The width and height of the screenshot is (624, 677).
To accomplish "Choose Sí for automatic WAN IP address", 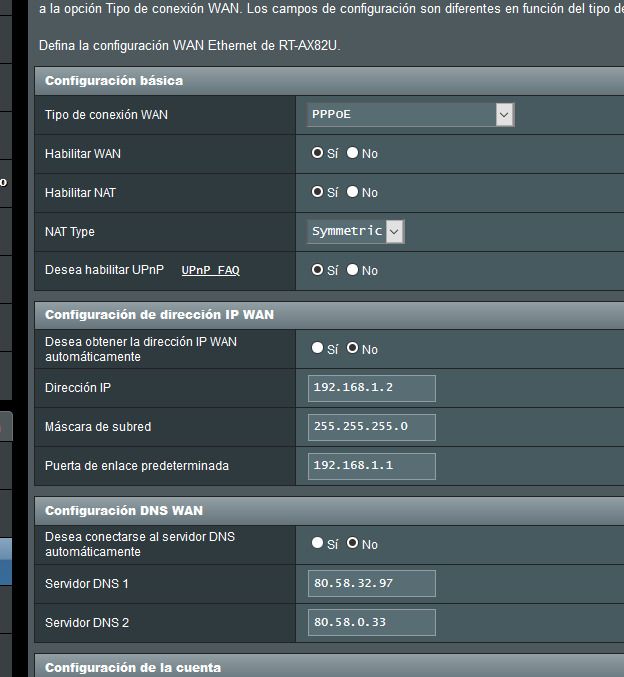I will 318,349.
